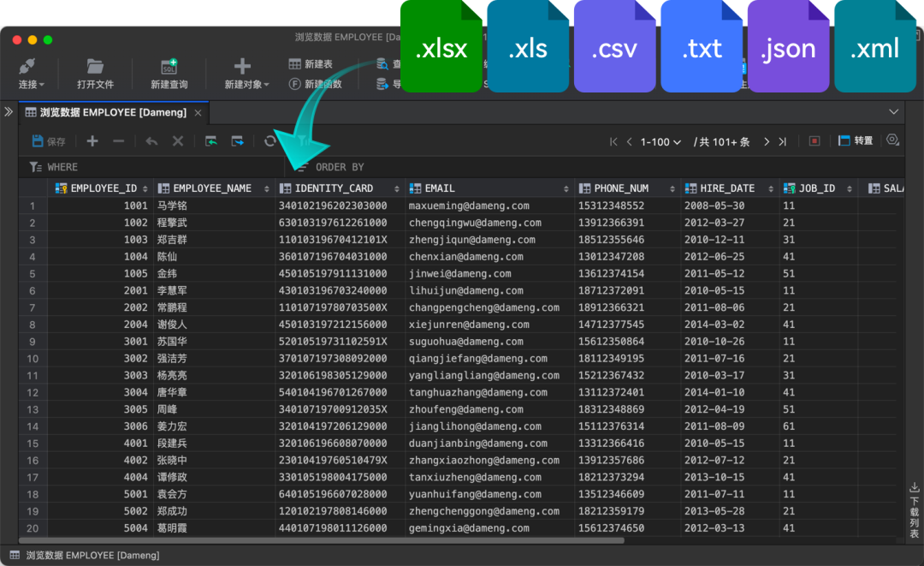Select row number 10 header
Image resolution: width=924 pixels, height=566 pixels.
pos(33,359)
